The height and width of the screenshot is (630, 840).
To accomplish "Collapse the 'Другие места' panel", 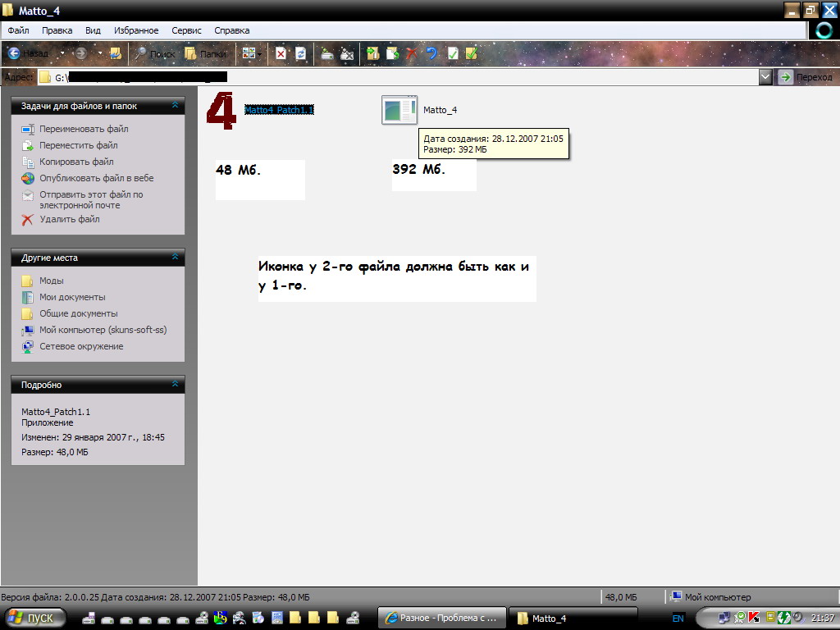I will (x=175, y=258).
